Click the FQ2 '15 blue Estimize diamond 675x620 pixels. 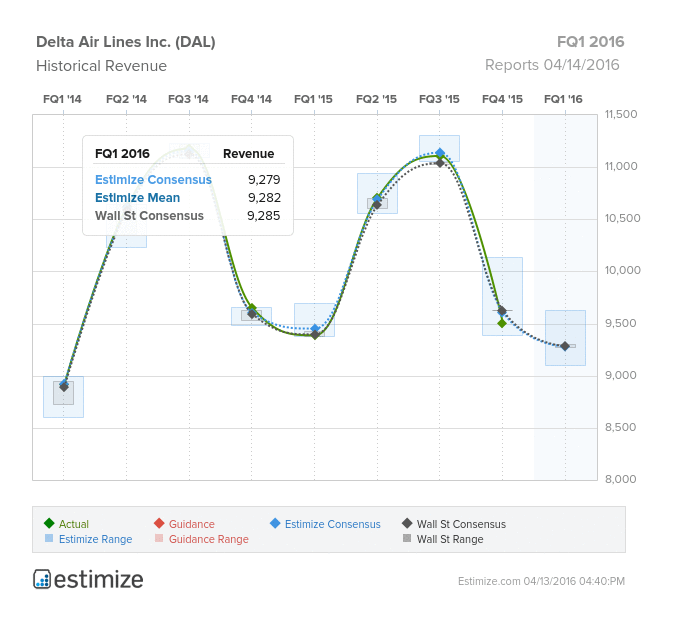(377, 198)
